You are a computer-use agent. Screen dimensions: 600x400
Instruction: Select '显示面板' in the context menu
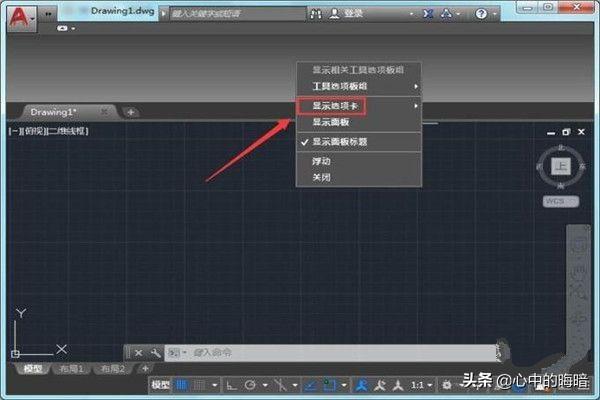(x=331, y=122)
